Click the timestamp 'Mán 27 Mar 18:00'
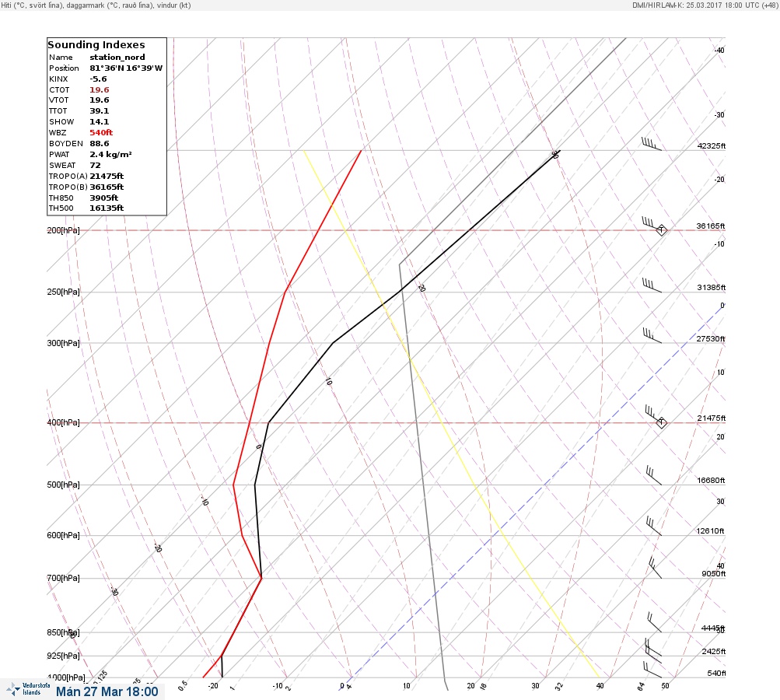The image size is (780, 700). coord(107,691)
